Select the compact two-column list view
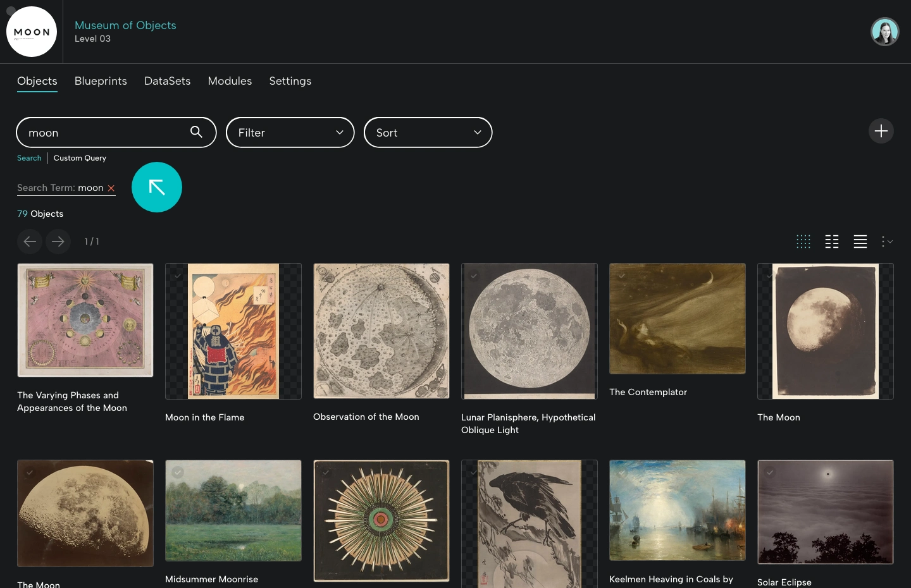The image size is (911, 588). pyautogui.click(x=832, y=242)
